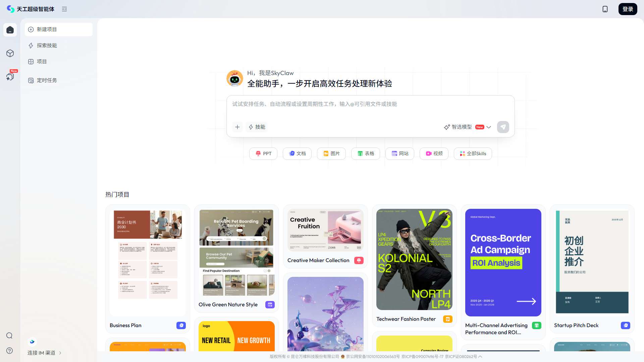Open the mobile app phone icon

pyautogui.click(x=605, y=9)
